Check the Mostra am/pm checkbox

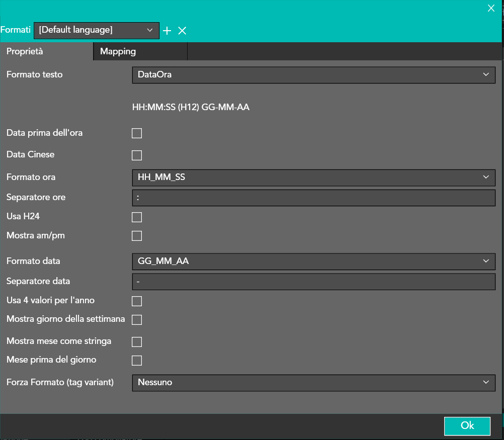pos(137,235)
